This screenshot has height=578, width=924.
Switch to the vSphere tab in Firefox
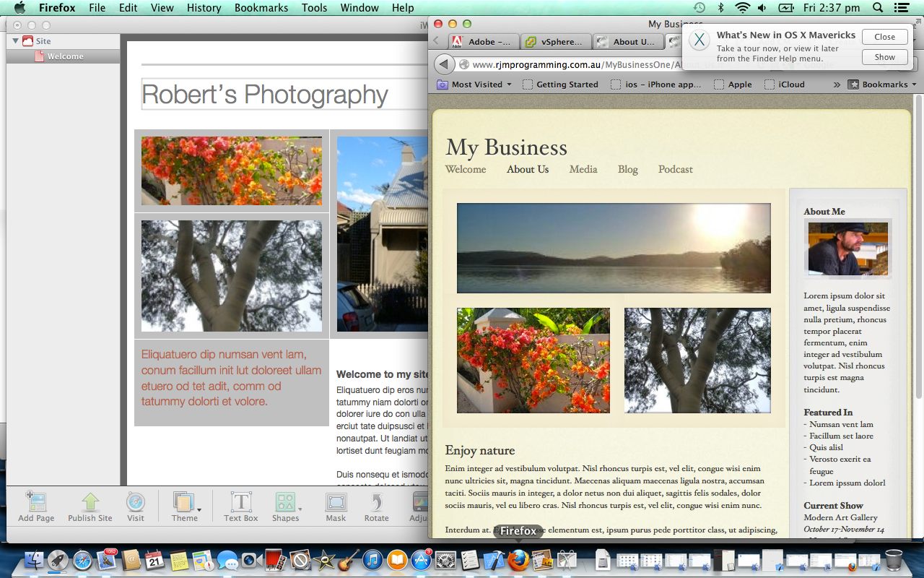[x=554, y=42]
